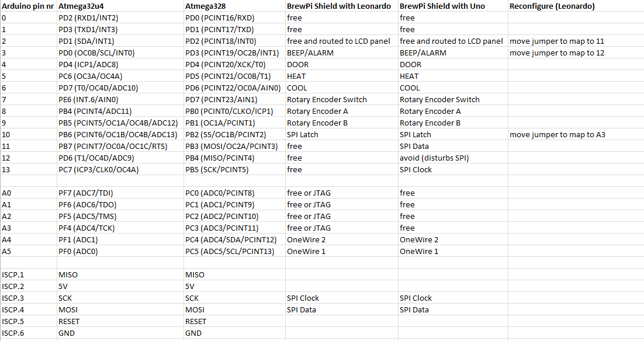Select the cell 'PD2 (RXD1/INT2)'

pyautogui.click(x=120, y=18)
